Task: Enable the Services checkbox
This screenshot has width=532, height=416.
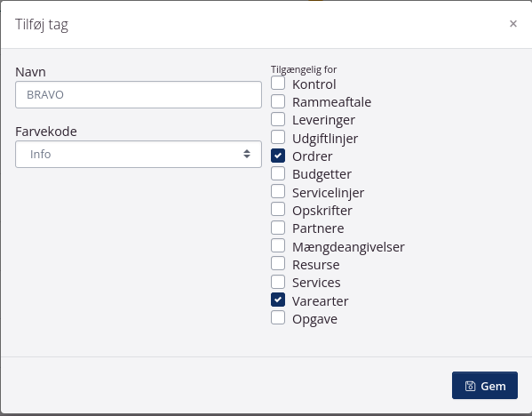Action: [x=278, y=282]
